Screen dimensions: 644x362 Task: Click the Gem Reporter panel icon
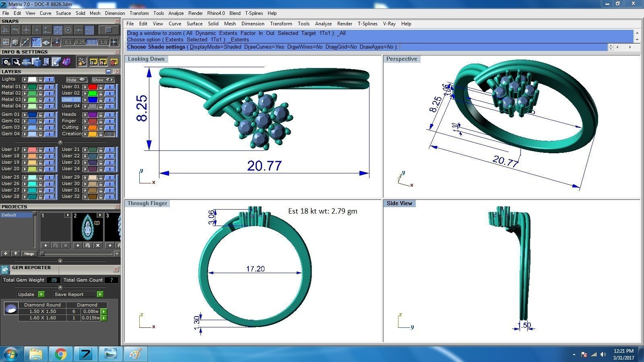point(5,269)
